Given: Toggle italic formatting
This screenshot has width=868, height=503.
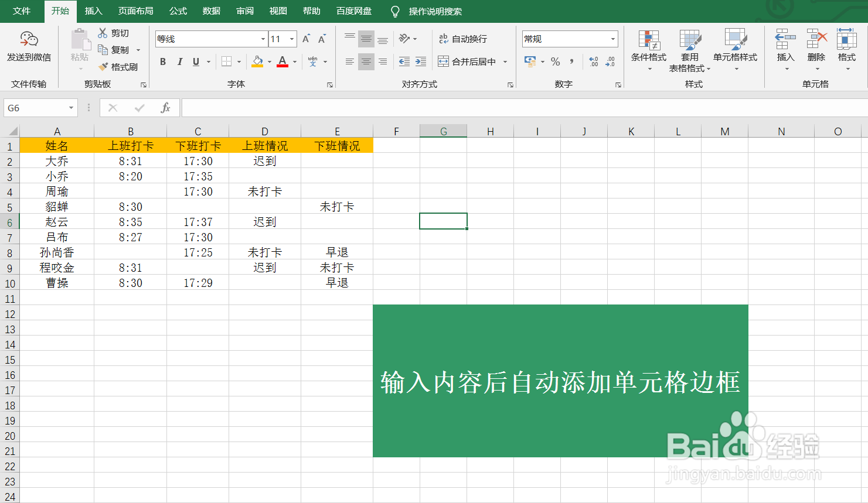Looking at the screenshot, I should click(179, 61).
